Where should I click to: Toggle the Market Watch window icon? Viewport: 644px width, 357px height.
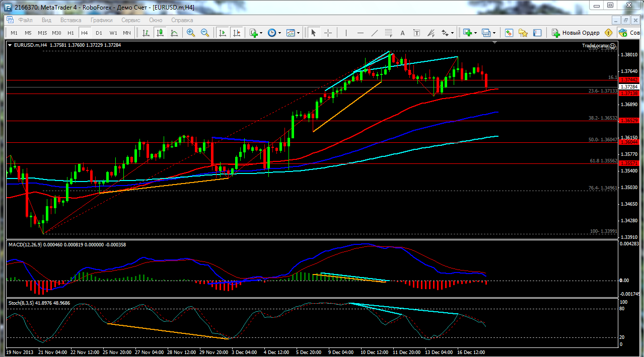pyautogui.click(x=509, y=33)
